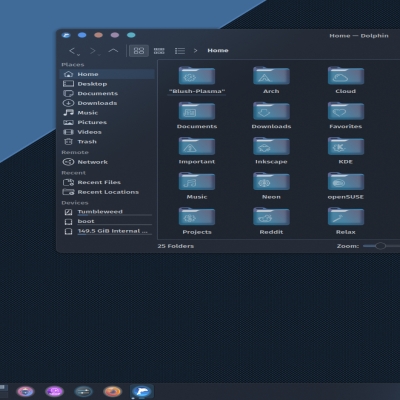400x400 pixels.
Task: Adjust the Zoom slider handle
Action: click(380, 246)
